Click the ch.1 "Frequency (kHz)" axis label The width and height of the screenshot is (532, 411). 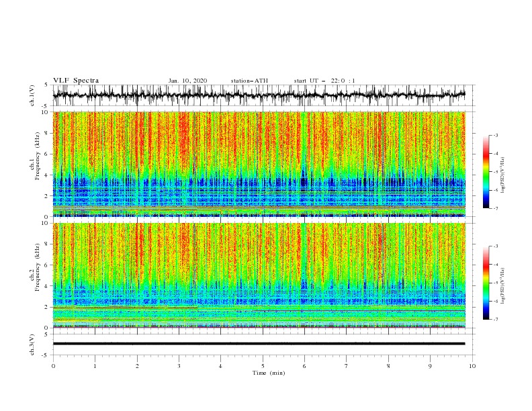click(x=38, y=156)
